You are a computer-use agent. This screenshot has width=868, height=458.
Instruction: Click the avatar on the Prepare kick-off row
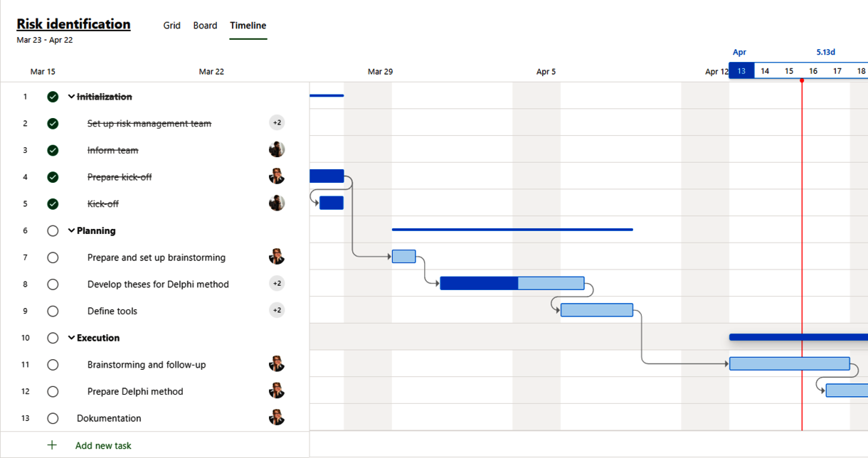277,176
